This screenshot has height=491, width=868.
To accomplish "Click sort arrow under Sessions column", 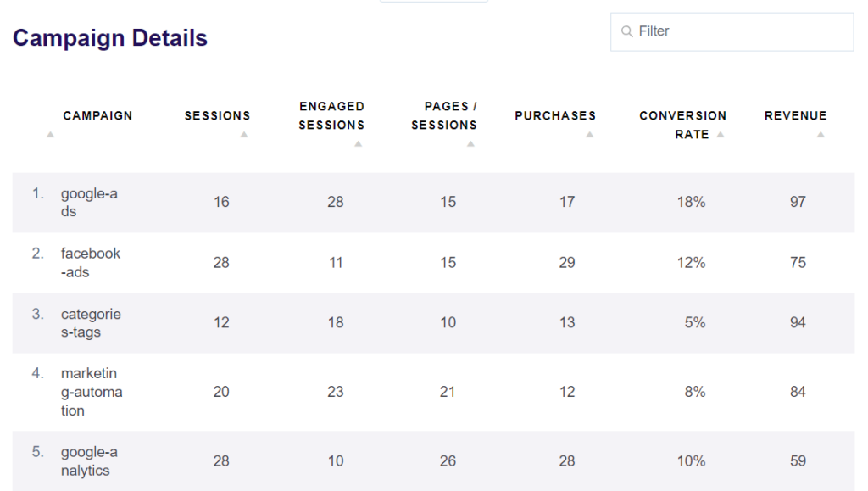I will (x=244, y=135).
